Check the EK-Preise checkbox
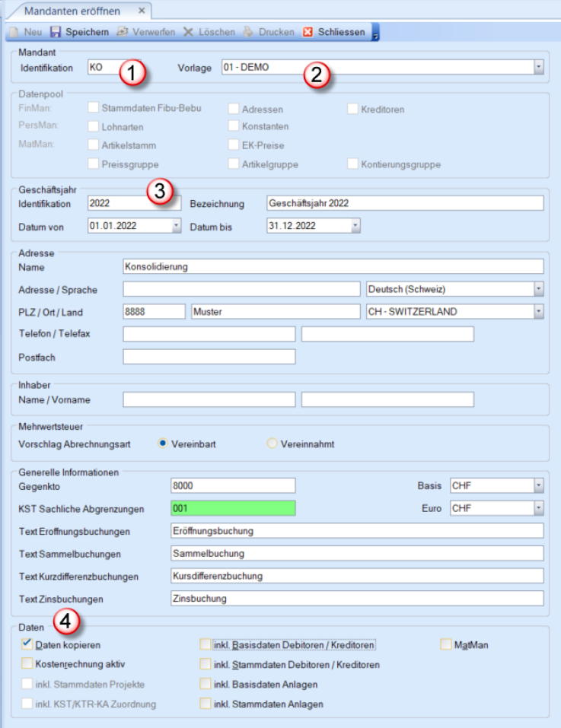561x728 pixels. [x=234, y=145]
